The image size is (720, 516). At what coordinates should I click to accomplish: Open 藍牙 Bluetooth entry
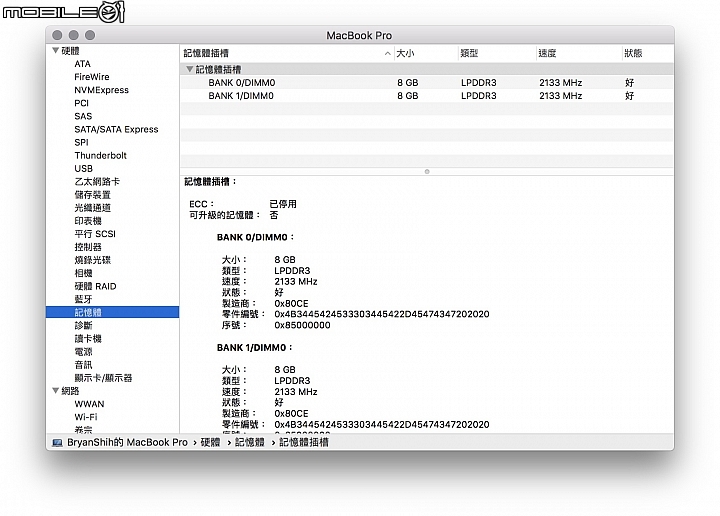click(x=83, y=299)
